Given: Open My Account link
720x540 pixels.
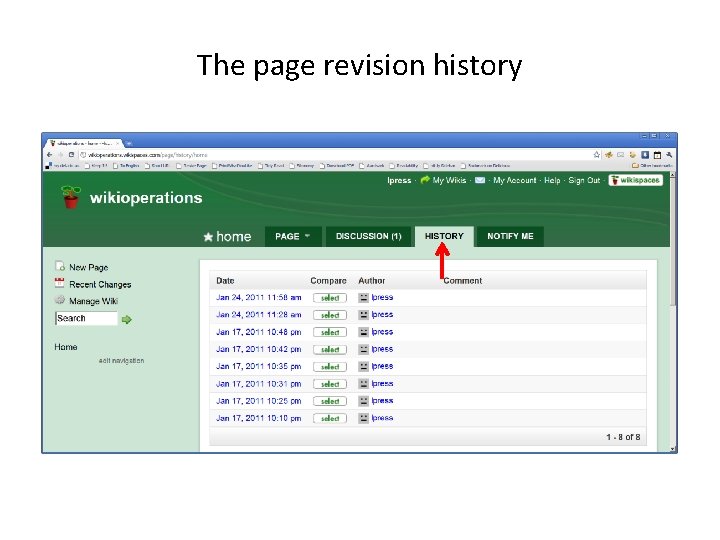Looking at the screenshot, I should click(515, 180).
